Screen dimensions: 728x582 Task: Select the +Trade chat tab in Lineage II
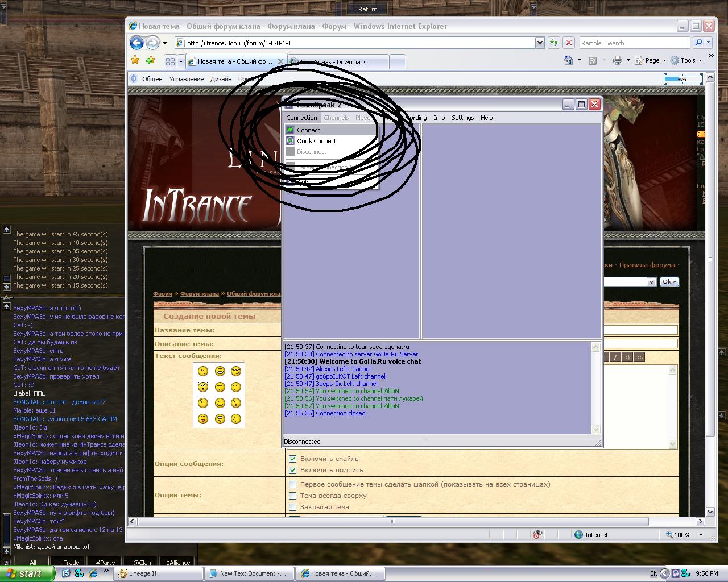pos(69,563)
